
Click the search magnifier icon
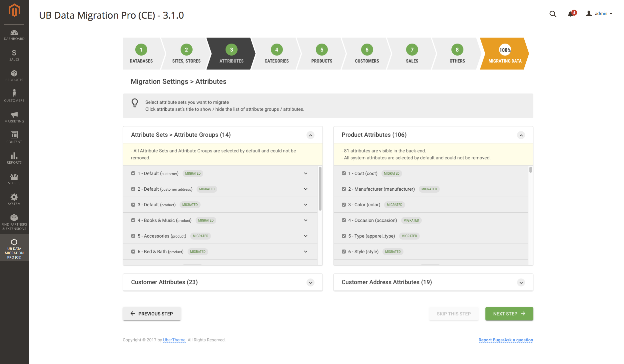[553, 14]
